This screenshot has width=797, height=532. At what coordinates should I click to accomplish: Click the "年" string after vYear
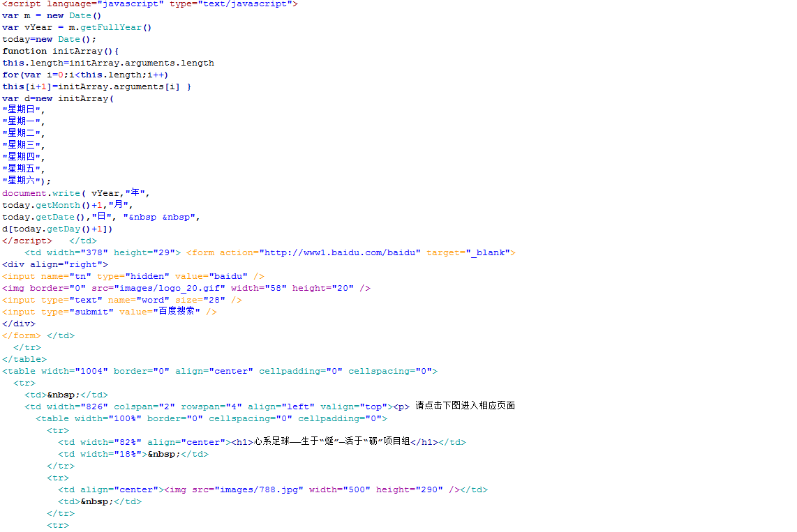(135, 193)
